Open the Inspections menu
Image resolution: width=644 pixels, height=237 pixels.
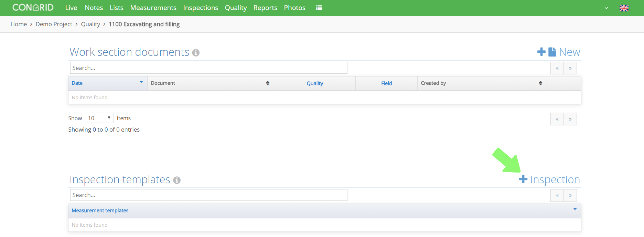(201, 8)
